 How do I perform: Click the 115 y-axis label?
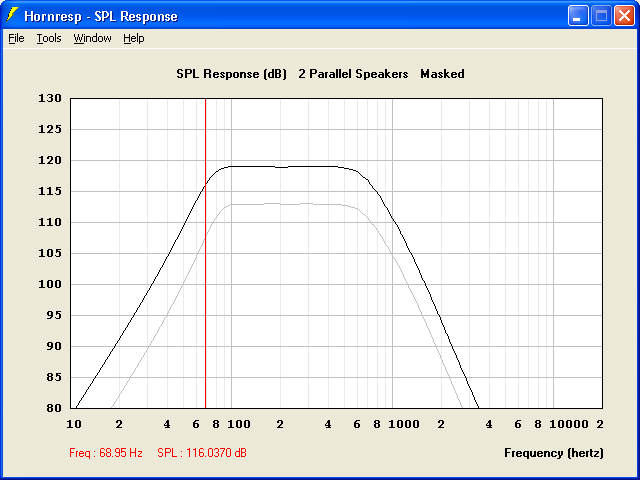pyautogui.click(x=50, y=191)
